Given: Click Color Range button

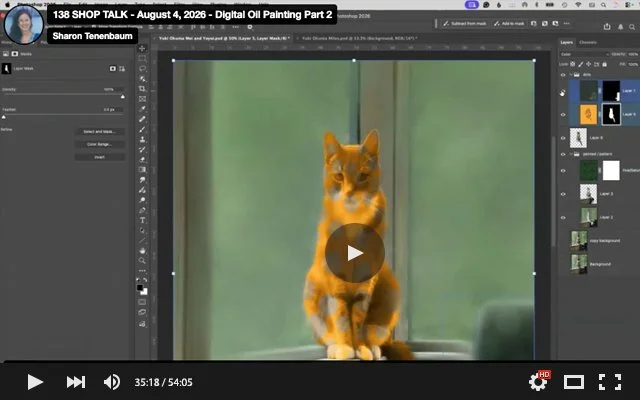Looking at the screenshot, I should tap(100, 144).
